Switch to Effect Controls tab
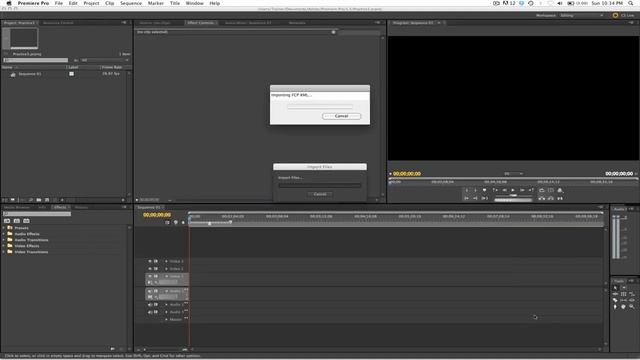This screenshot has width=640, height=360. (200, 23)
